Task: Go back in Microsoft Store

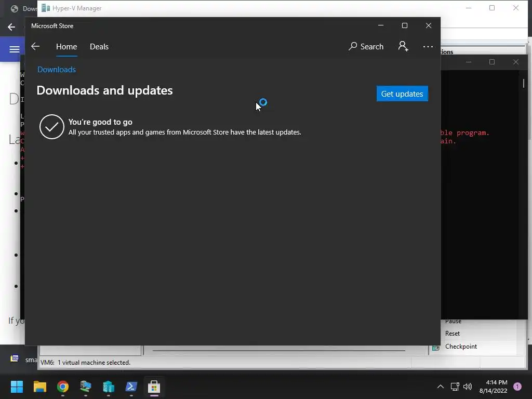Action: tap(35, 46)
